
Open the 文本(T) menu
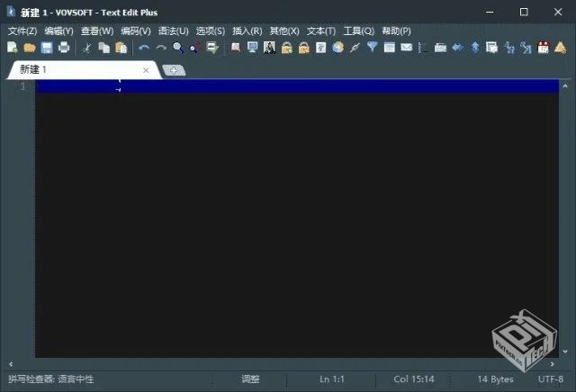(321, 31)
